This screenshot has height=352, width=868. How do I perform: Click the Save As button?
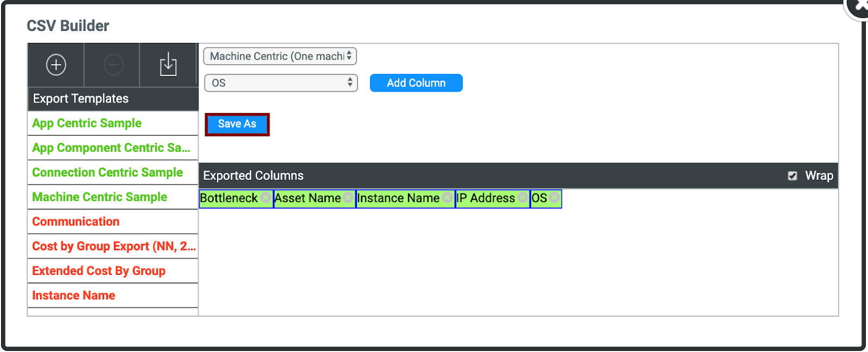point(237,124)
